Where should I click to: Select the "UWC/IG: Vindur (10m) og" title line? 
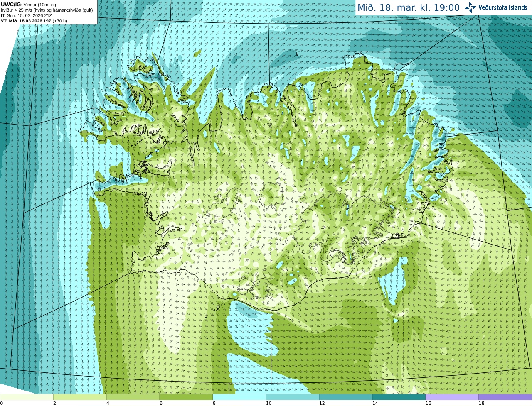[x=29, y=5]
